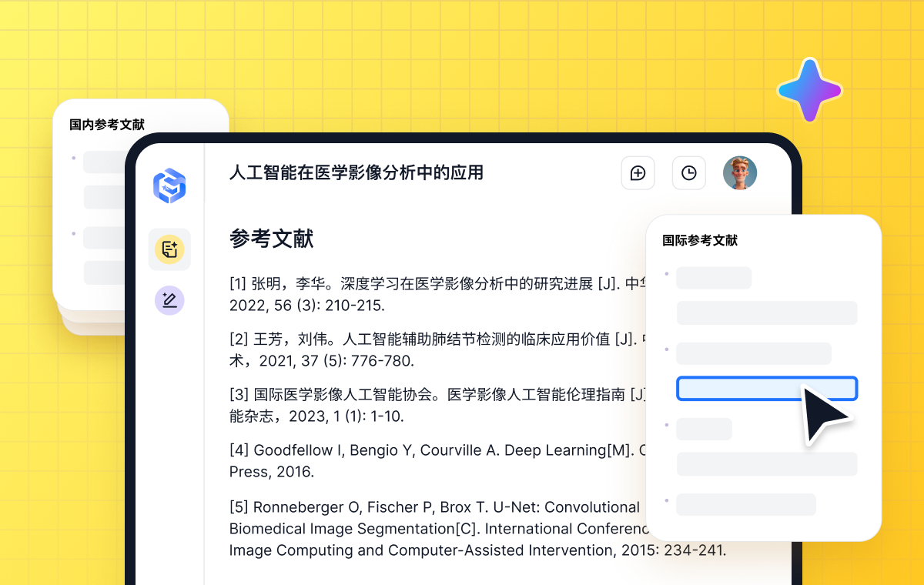Screen dimensions: 924x585
Task: Select reference [1] by 张明 and 李华
Action: point(431,294)
